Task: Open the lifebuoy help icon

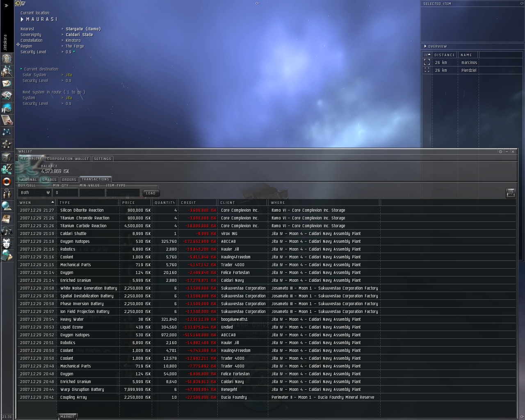Action: click(x=7, y=181)
